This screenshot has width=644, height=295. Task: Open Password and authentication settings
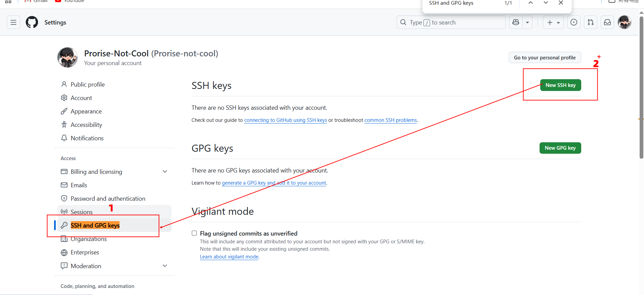[108, 199]
